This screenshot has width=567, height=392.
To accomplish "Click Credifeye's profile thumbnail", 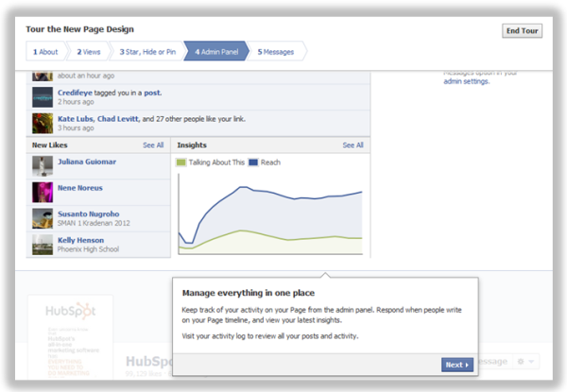I will click(x=42, y=95).
